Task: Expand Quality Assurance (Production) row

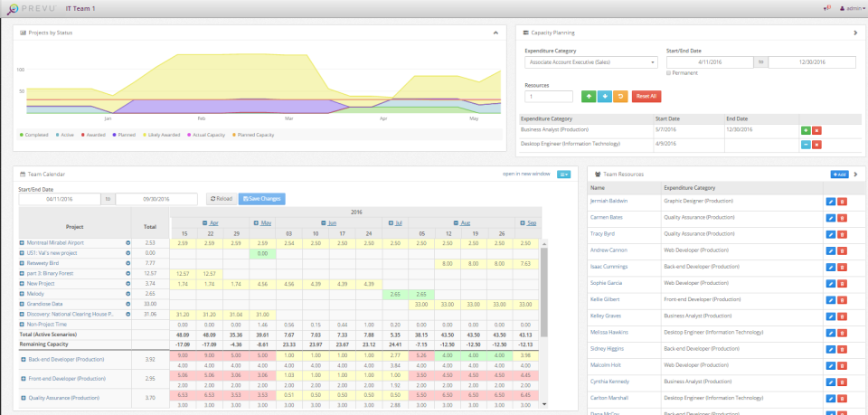Action: pos(24,398)
